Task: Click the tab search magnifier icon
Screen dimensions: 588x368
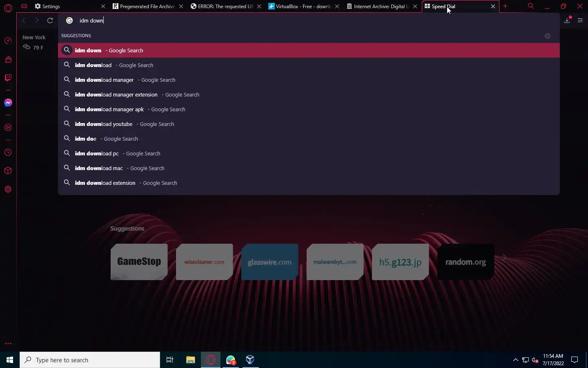Action: [x=530, y=6]
